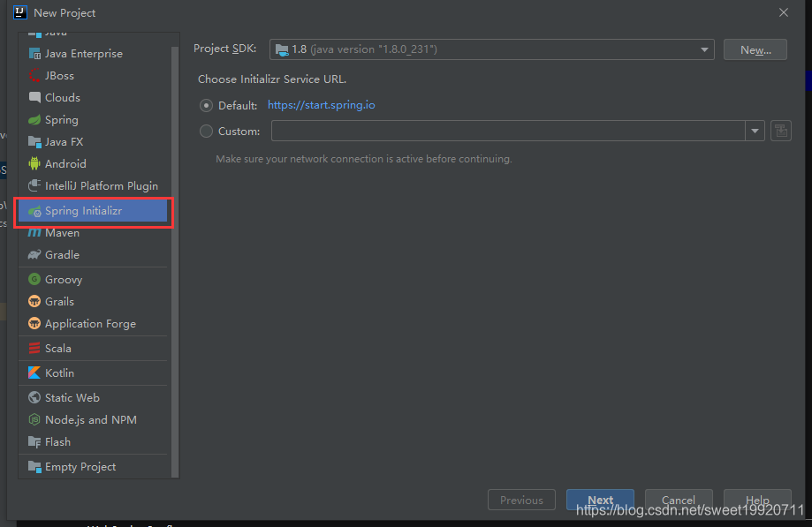
Task: Click the IntelliJ Platform Plugin icon
Action: click(x=34, y=185)
